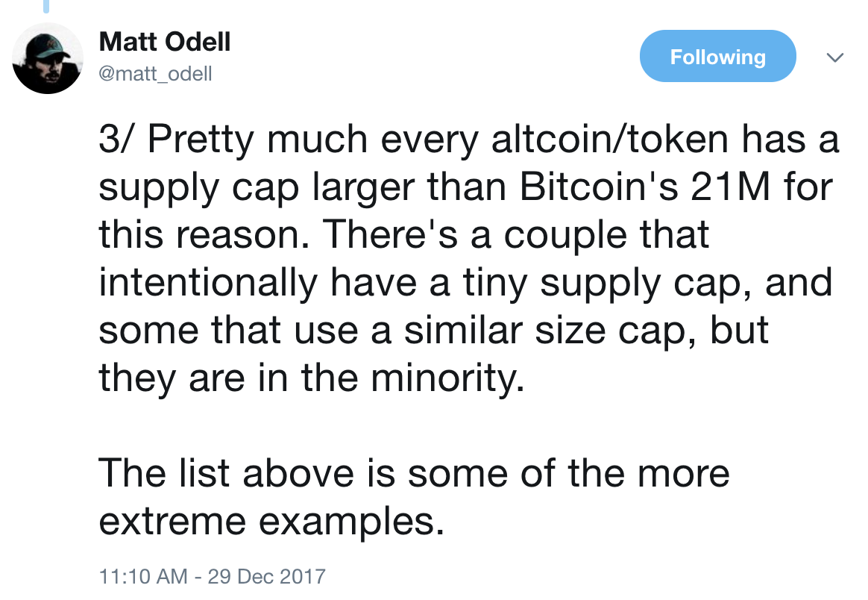Click the line 'they are in the minority.'
Screen dimensions: 868x600
click(x=312, y=378)
